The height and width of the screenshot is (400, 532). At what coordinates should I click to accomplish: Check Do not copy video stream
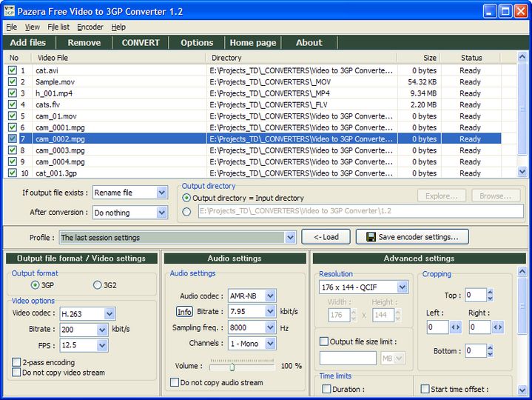click(16, 372)
